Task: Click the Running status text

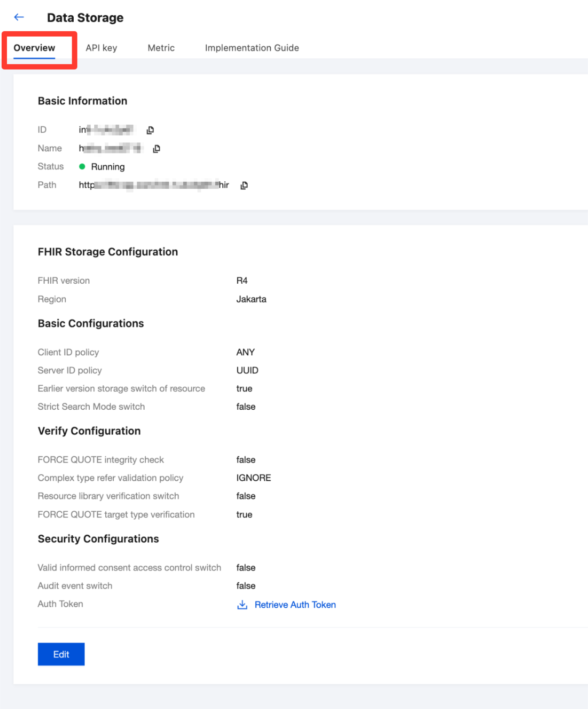Action: click(108, 167)
